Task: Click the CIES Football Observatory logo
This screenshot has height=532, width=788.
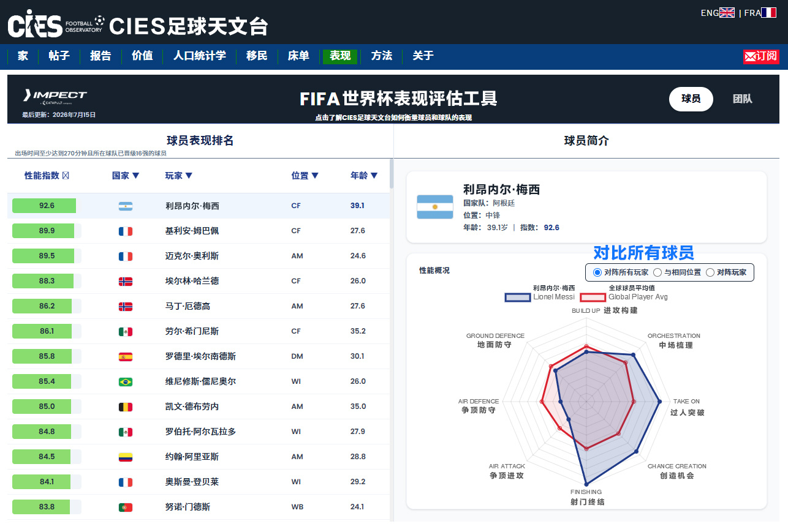Action: (x=56, y=24)
